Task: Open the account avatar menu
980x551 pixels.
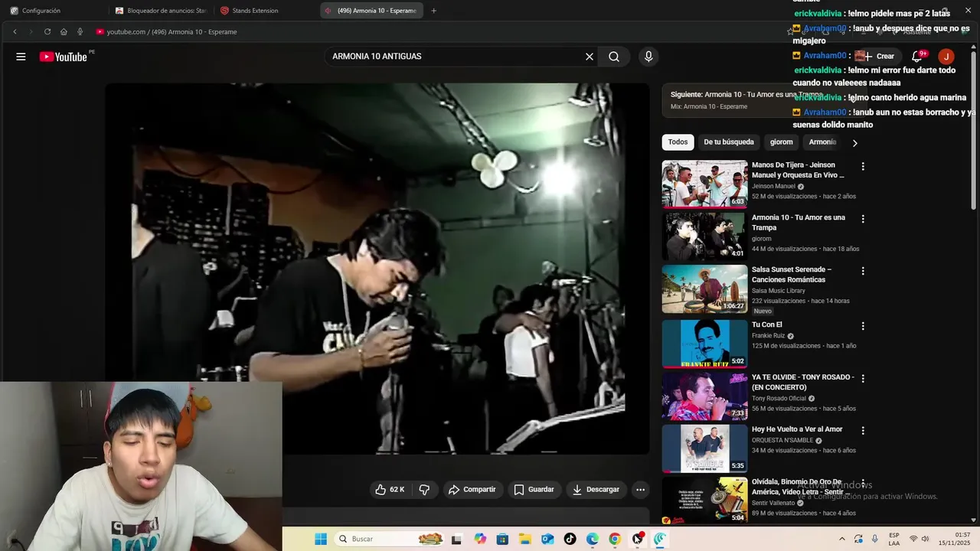Action: tap(946, 56)
